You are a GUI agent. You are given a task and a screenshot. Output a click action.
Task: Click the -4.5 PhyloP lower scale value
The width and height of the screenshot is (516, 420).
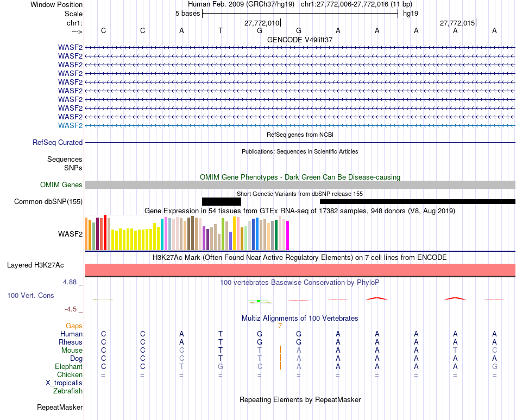point(71,309)
